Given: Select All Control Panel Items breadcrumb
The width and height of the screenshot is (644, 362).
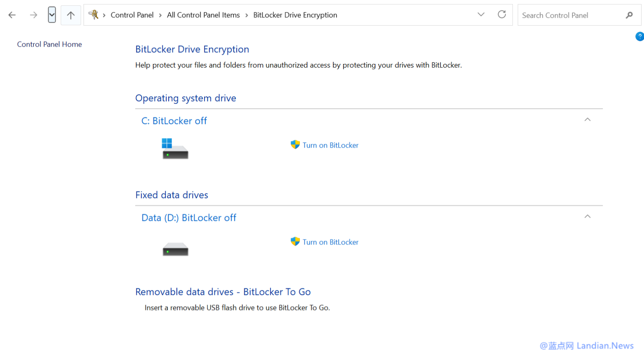Looking at the screenshot, I should tap(203, 15).
